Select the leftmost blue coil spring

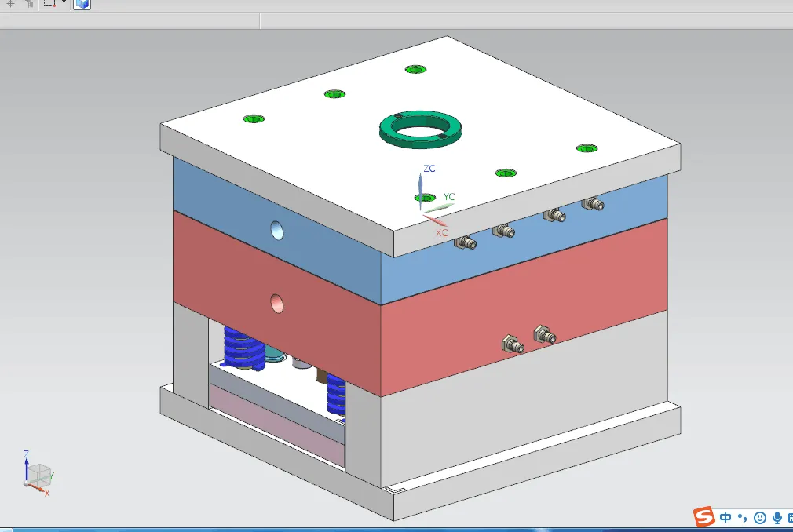click(243, 348)
